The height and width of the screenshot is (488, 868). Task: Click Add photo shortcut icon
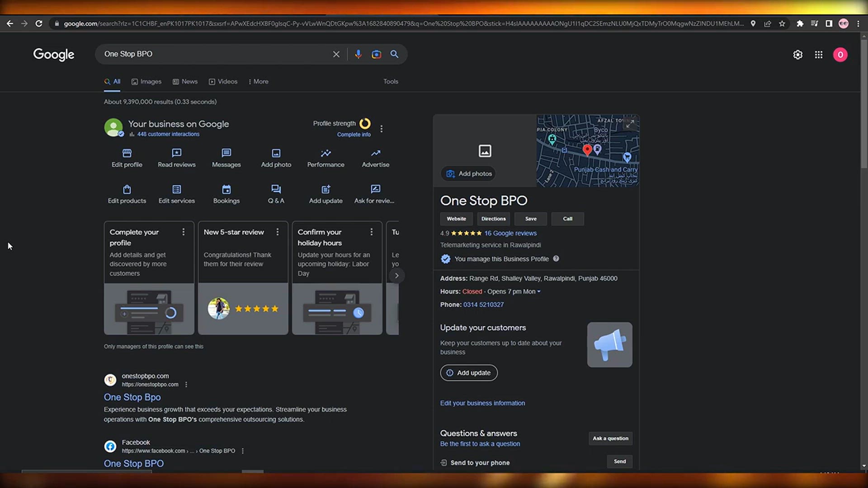tap(276, 153)
